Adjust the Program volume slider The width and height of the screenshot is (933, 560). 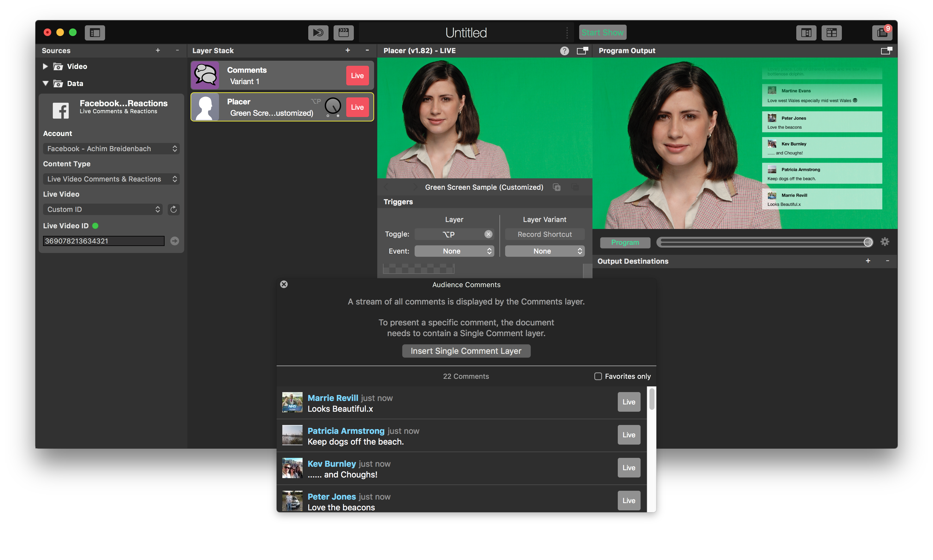pos(868,242)
